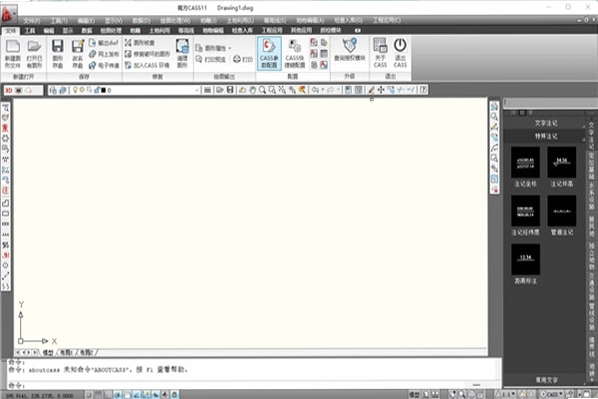Collapse the 特殊注记 section header
This screenshot has width=598, height=399.
click(x=545, y=136)
